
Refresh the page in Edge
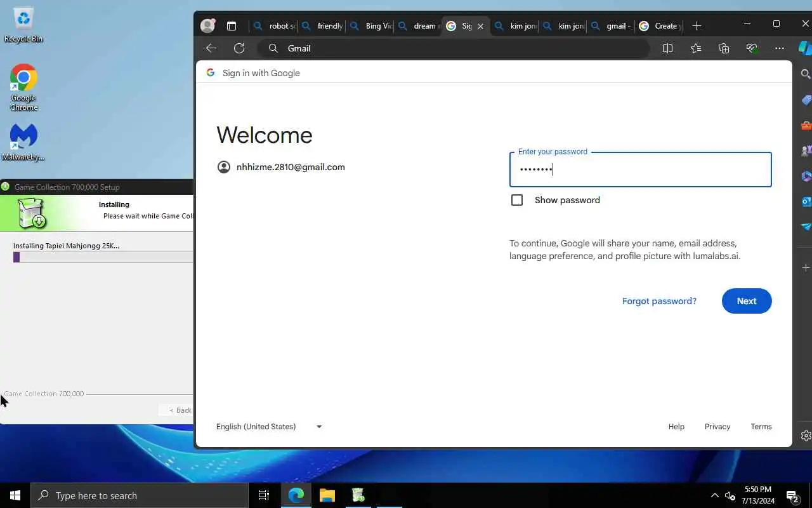coord(239,48)
